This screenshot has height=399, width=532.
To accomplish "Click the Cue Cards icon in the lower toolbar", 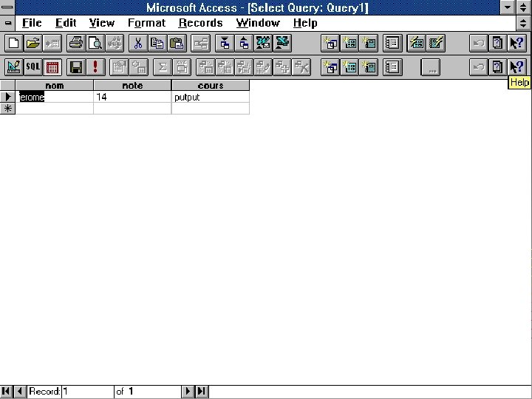I will pyautogui.click(x=498, y=67).
